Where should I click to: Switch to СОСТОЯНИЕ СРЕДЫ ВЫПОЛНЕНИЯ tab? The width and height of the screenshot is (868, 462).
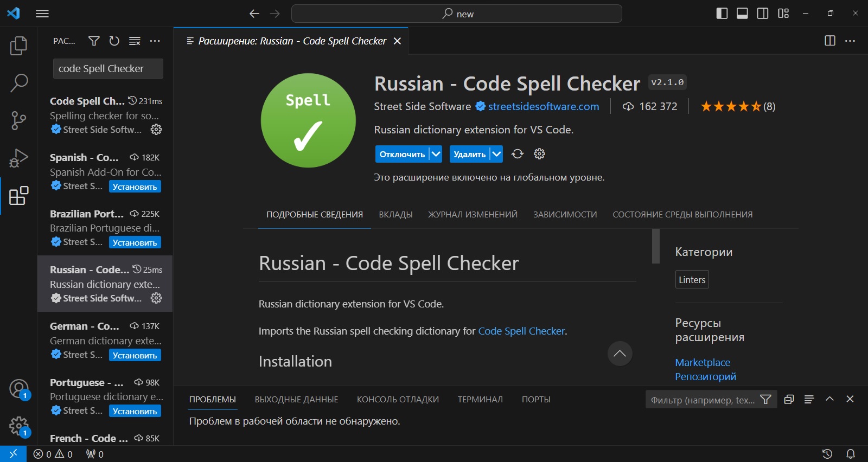(682, 215)
